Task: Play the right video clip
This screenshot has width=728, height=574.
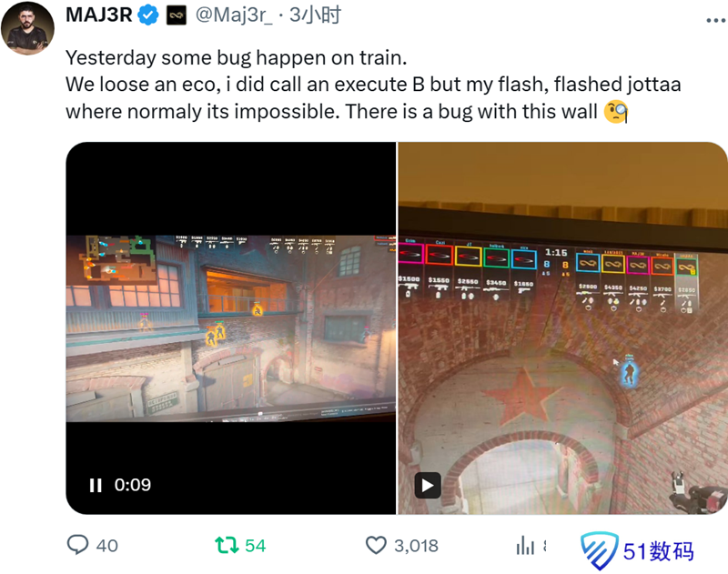Action: tap(427, 486)
